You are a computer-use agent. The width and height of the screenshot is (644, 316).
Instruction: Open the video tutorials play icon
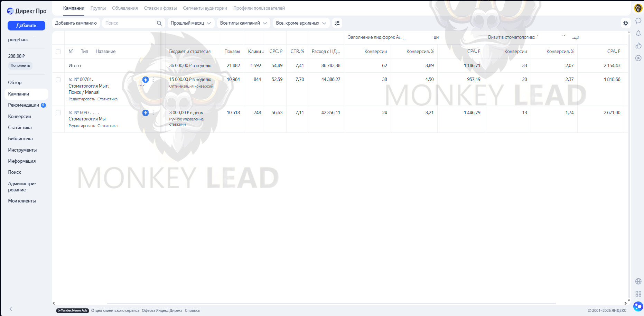[638, 58]
